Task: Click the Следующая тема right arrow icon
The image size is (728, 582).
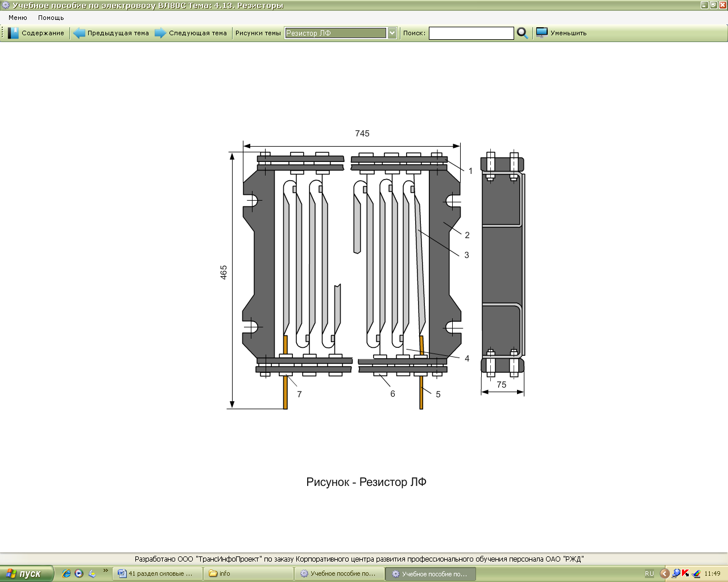Action: 160,33
